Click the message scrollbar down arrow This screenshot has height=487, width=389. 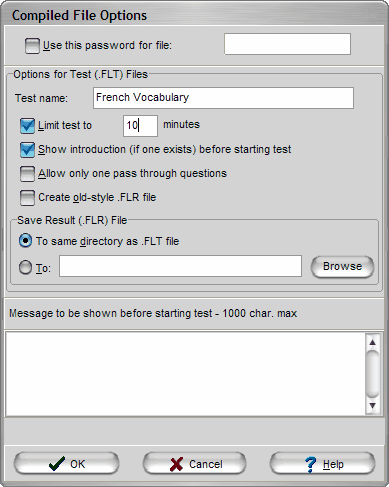point(373,406)
